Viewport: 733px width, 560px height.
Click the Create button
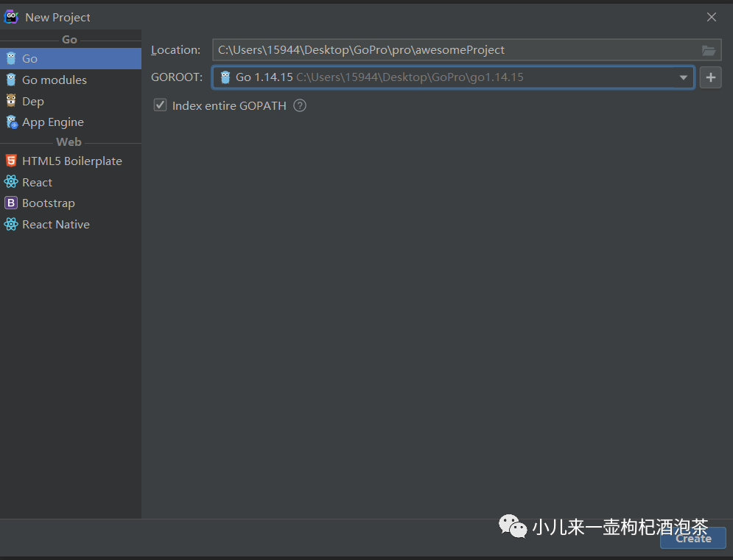(x=692, y=538)
